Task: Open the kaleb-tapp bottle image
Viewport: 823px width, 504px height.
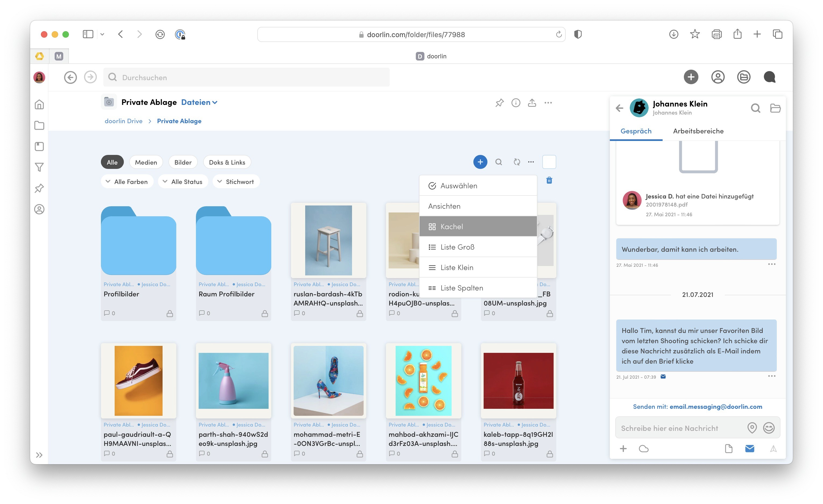Action: (x=518, y=381)
